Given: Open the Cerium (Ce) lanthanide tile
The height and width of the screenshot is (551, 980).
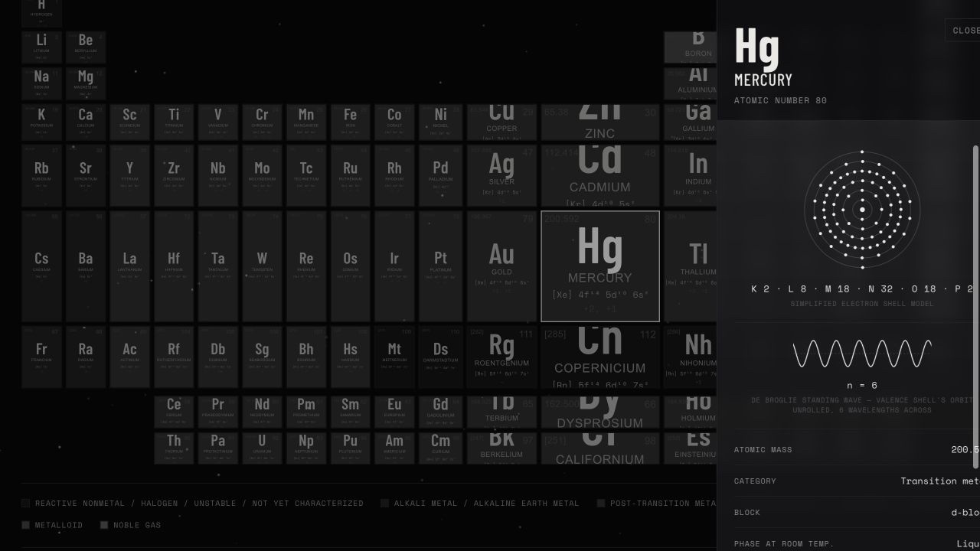Looking at the screenshot, I should pyautogui.click(x=174, y=412).
